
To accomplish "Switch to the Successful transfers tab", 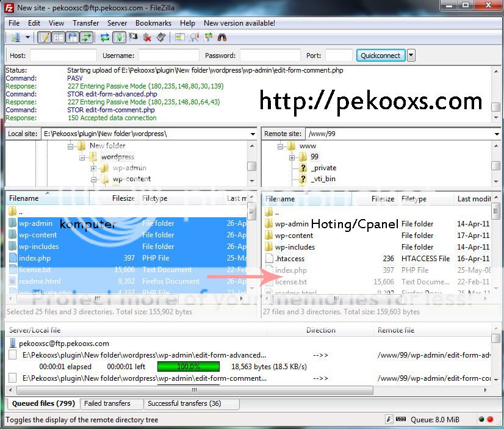I will point(184,403).
